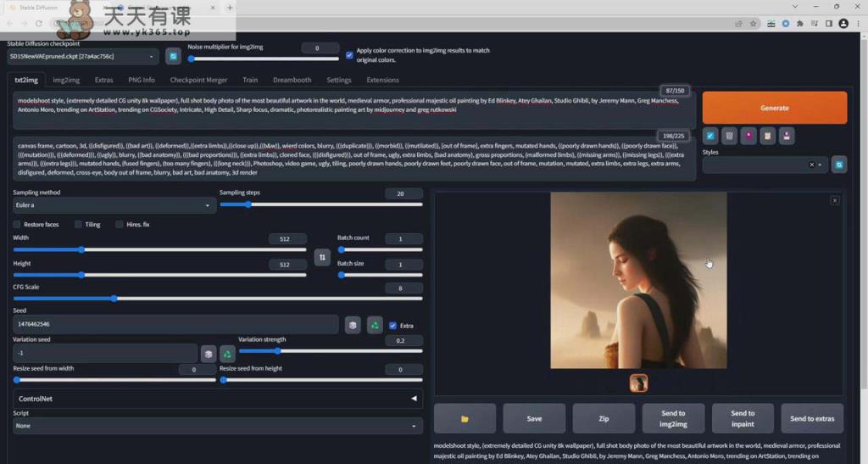This screenshot has height=464, width=868.
Task: Open Sampling method dropdown Euler a
Action: [114, 205]
